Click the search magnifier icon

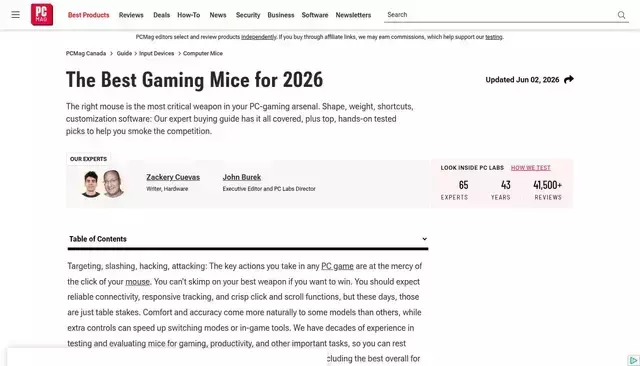point(621,15)
